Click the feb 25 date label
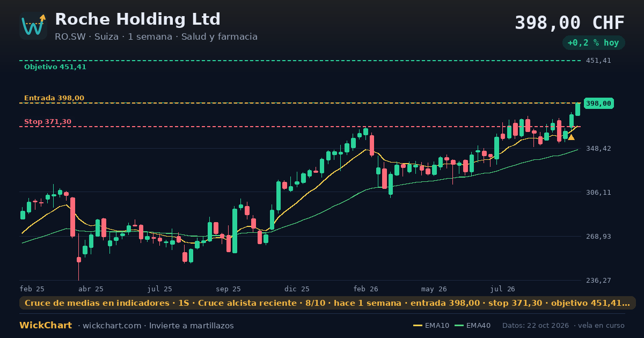 pyautogui.click(x=32, y=289)
